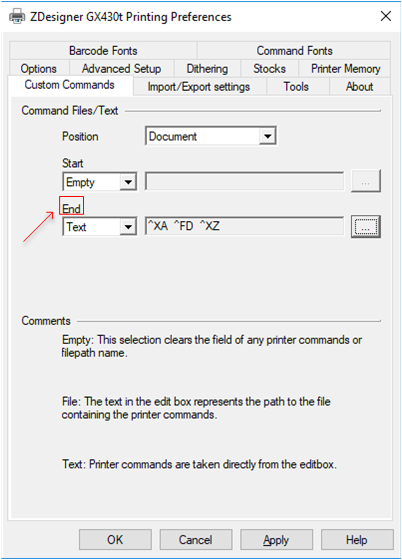Open the About tab
The height and width of the screenshot is (560, 402).
point(360,87)
